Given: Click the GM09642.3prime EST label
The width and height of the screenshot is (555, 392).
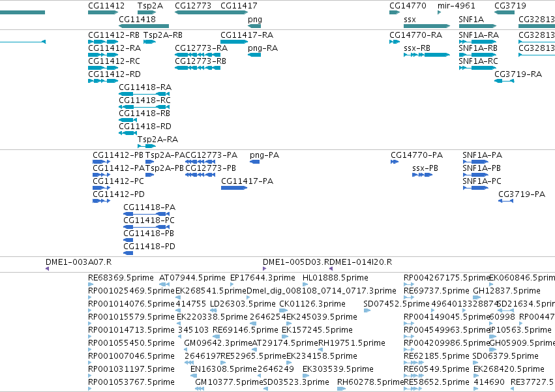Looking at the screenshot, I should pyautogui.click(x=218, y=343).
